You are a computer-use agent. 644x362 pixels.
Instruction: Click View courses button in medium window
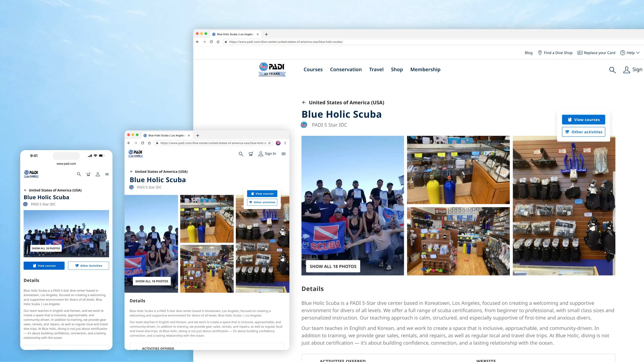262,193
